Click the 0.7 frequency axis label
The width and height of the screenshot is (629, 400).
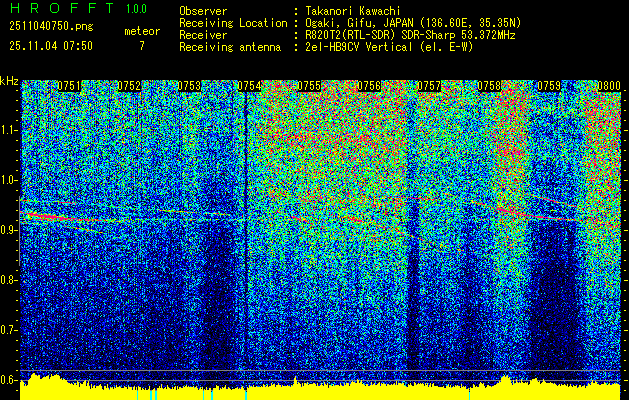click(8, 330)
